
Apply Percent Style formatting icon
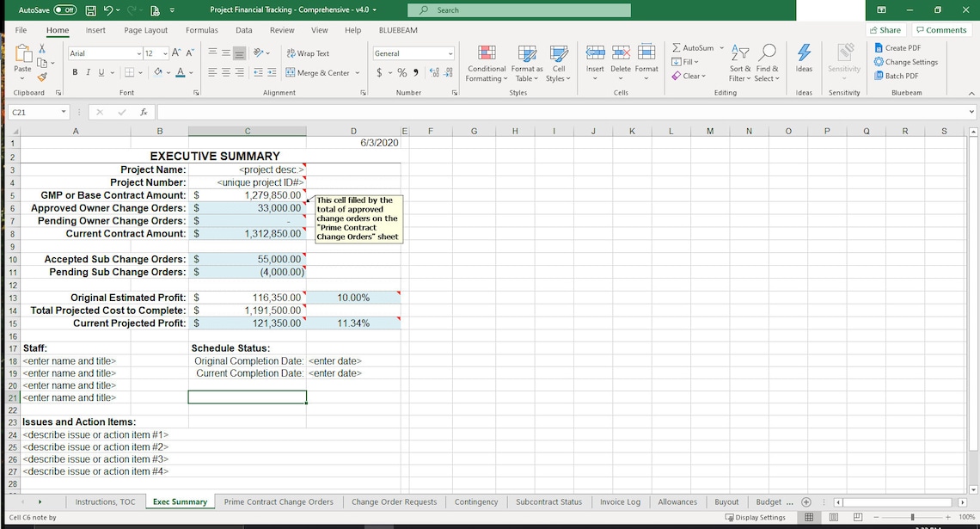click(401, 74)
